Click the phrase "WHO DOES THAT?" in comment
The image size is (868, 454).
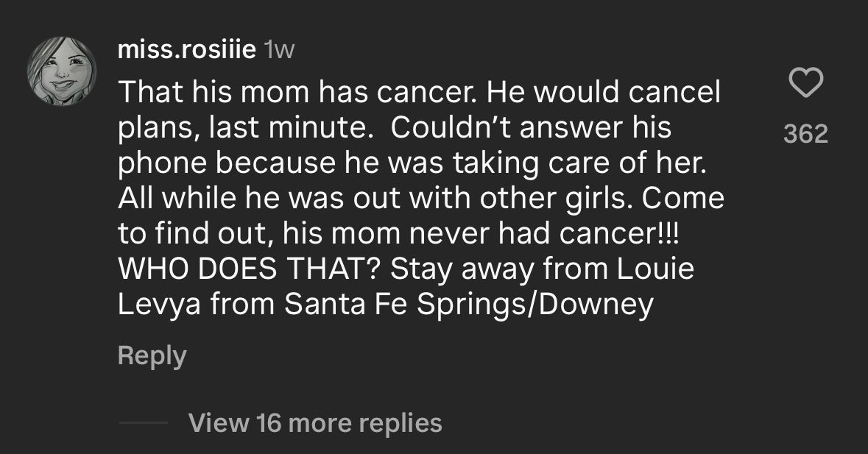click(250, 269)
